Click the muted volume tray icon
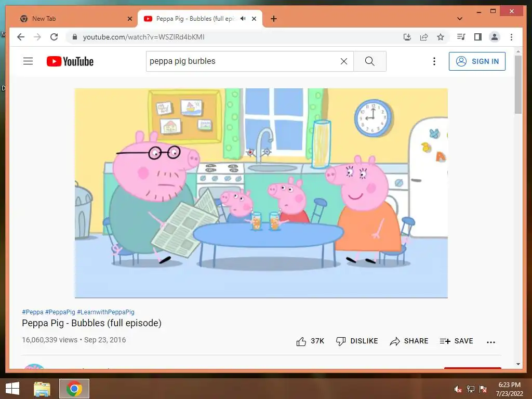The image size is (532, 399). click(x=458, y=389)
